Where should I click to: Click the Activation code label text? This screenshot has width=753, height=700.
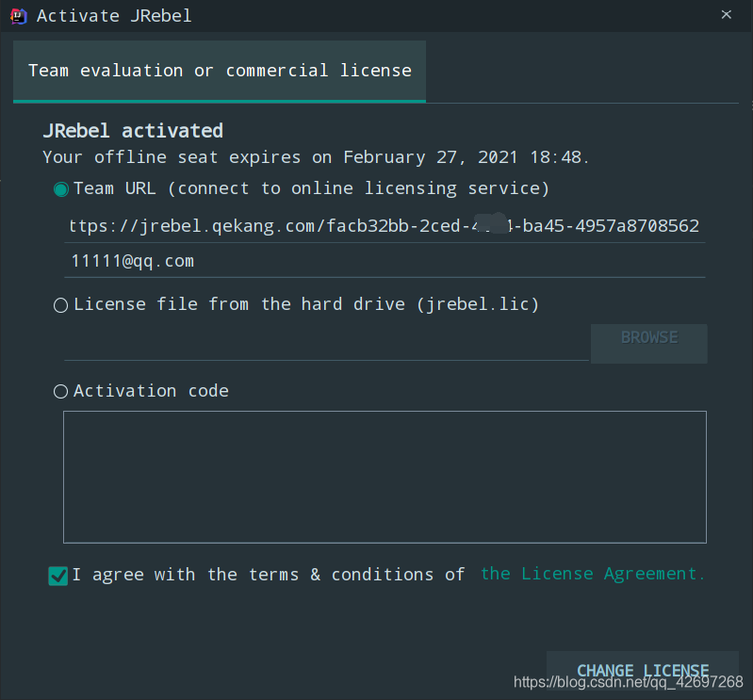coord(151,391)
